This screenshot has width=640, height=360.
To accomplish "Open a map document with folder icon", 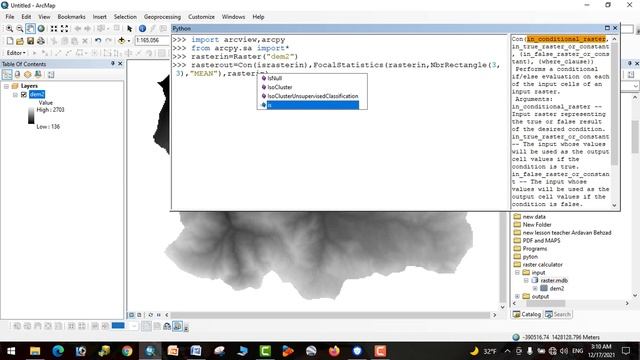I will tap(20, 41).
